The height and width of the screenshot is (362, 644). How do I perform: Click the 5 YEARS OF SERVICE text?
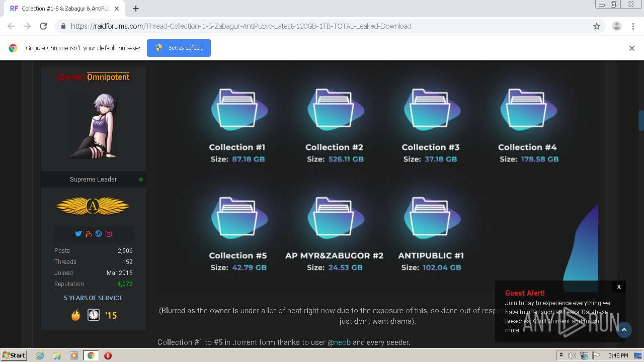(x=93, y=298)
